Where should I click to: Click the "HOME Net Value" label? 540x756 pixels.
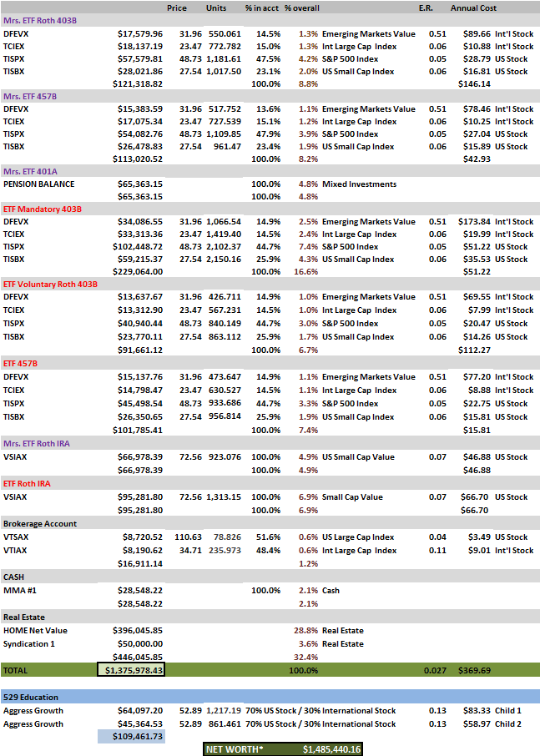pos(35,630)
